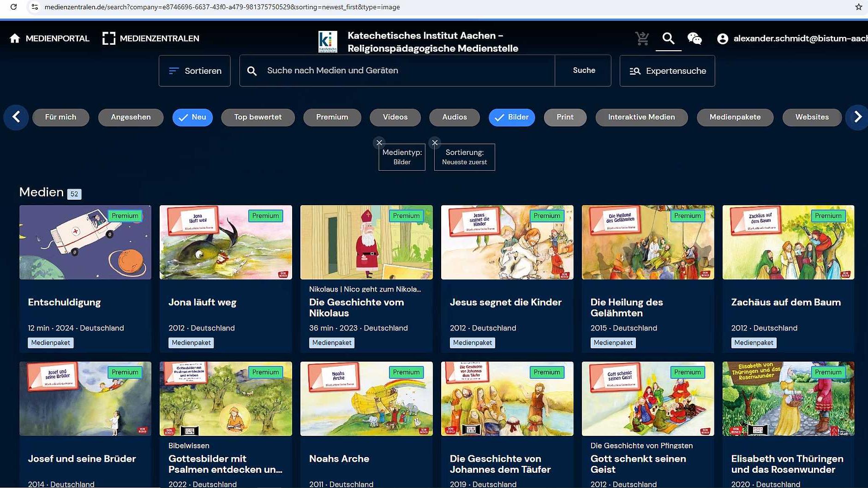Click the institute name Katechetisches Institut Aachen
This screenshot has width=868, height=488.
tap(433, 42)
